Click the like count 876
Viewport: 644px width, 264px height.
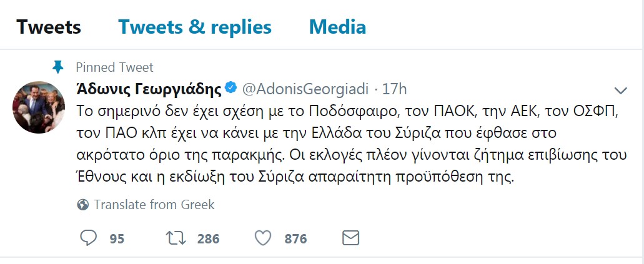(295, 238)
